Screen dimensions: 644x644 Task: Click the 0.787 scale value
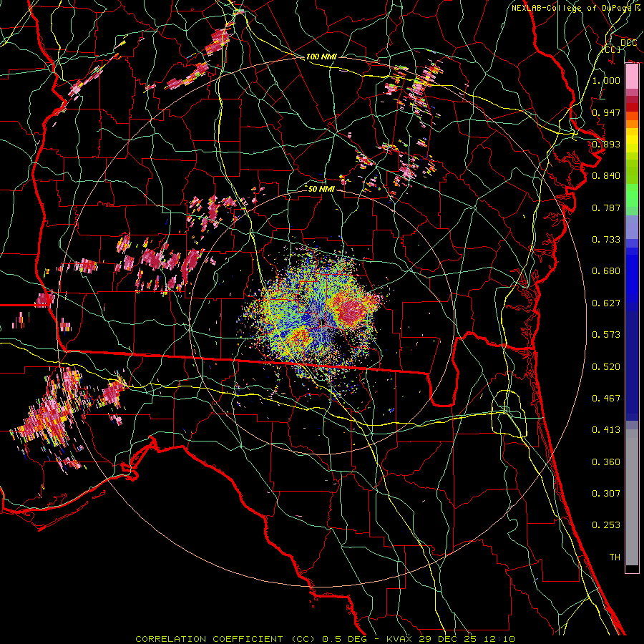(606, 208)
